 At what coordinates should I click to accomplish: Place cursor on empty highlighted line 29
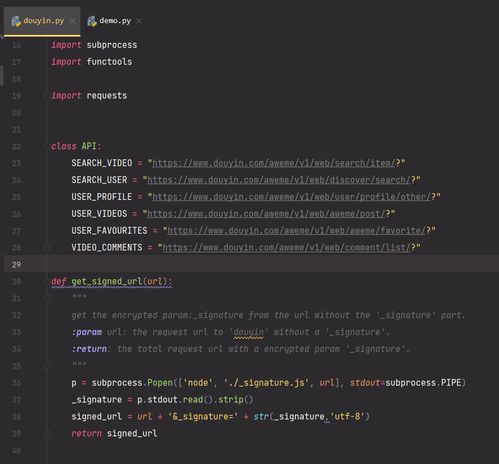tap(273, 264)
